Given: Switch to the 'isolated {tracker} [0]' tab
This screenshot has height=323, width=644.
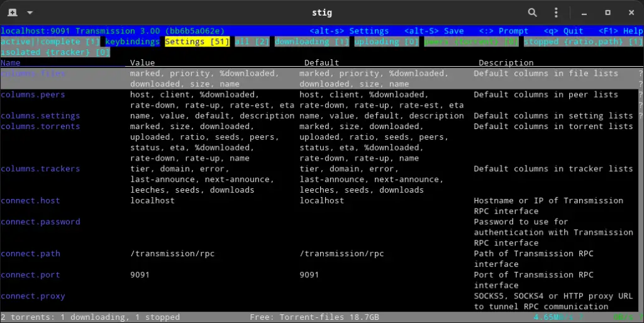Looking at the screenshot, I should 55,52.
